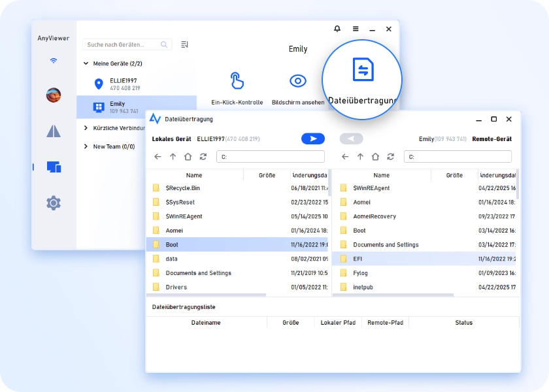
Task: Click the remote path field showing C:
Action: [x=457, y=157]
